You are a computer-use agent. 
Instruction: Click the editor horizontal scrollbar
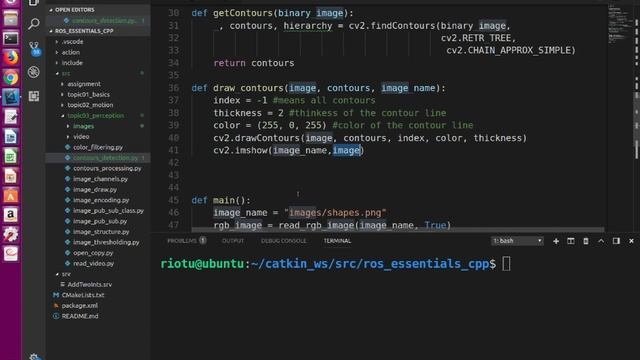tap(398, 230)
